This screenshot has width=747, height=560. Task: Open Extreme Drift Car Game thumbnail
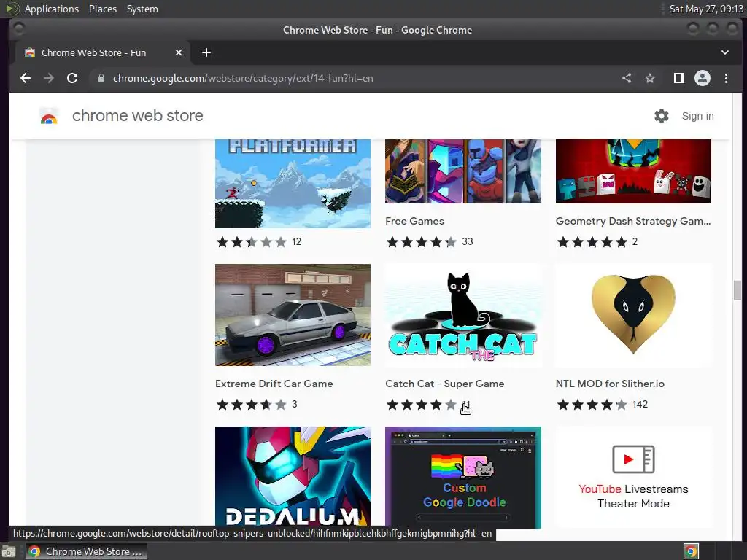pos(293,315)
